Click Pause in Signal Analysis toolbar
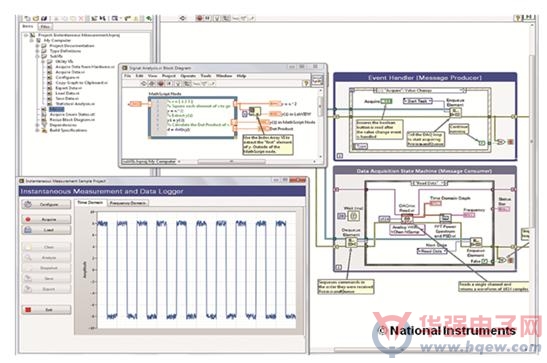This screenshot has height=363, width=547. pyautogui.click(x=169, y=83)
